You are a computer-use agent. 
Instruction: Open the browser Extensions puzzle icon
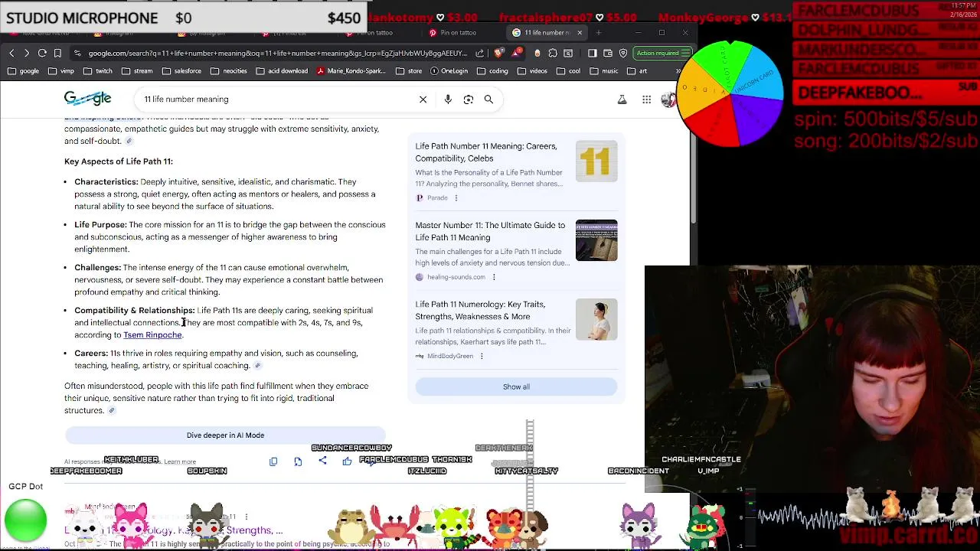click(x=553, y=53)
